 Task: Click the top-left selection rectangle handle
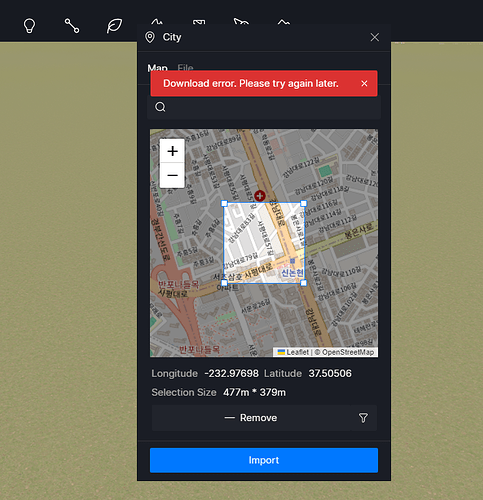[x=224, y=203]
